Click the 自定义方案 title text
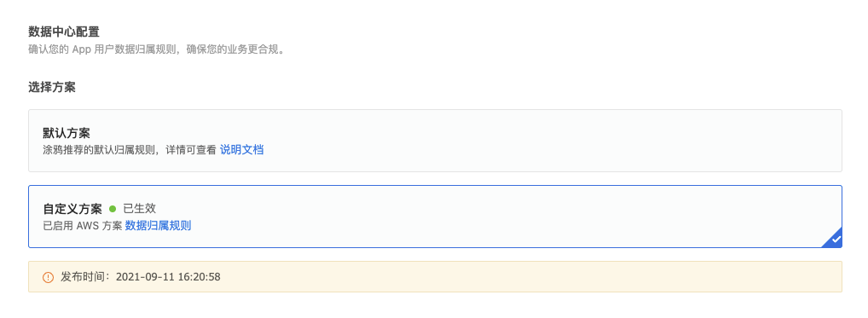 click(x=72, y=209)
